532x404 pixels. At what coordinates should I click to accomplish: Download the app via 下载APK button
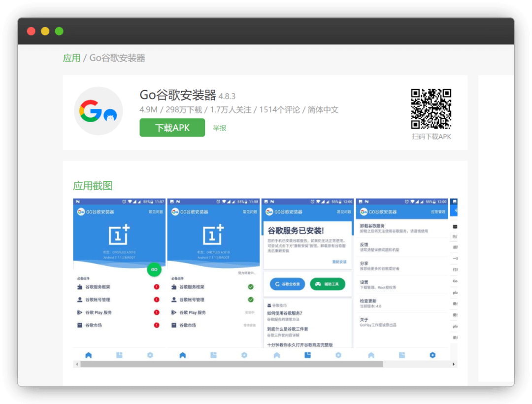pyautogui.click(x=172, y=128)
